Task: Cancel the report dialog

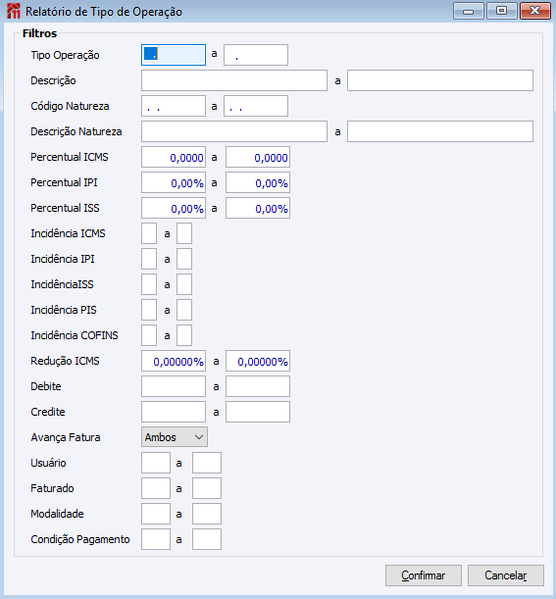Action: tap(506, 575)
